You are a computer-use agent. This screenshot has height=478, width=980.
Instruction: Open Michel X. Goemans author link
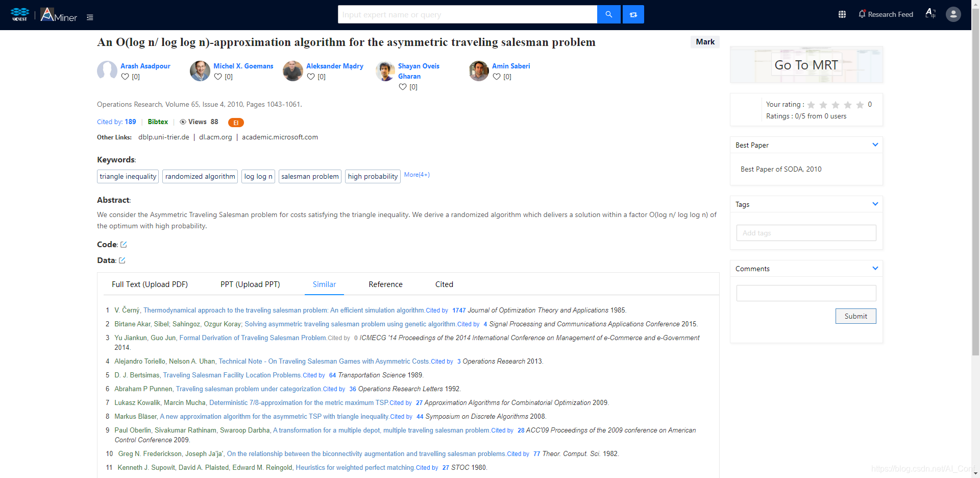243,66
